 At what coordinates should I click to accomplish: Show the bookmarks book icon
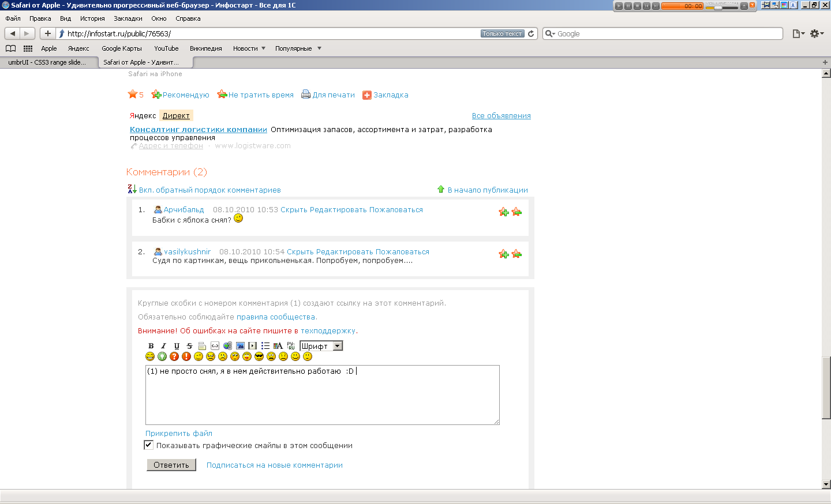pos(10,48)
